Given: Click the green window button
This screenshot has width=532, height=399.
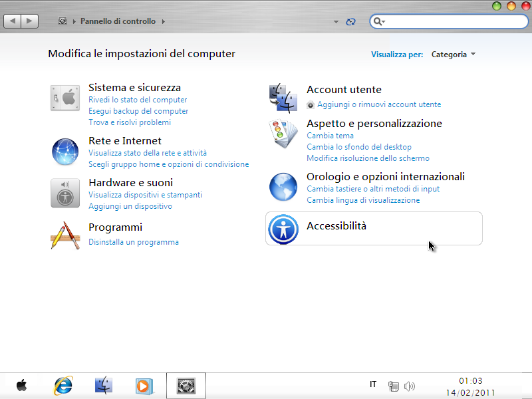Looking at the screenshot, I should (496, 6).
